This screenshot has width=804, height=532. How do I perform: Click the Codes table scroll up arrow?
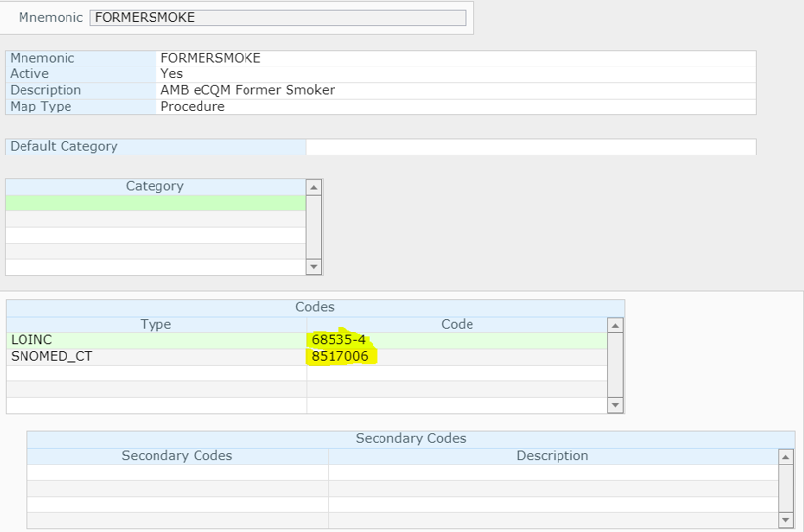615,325
